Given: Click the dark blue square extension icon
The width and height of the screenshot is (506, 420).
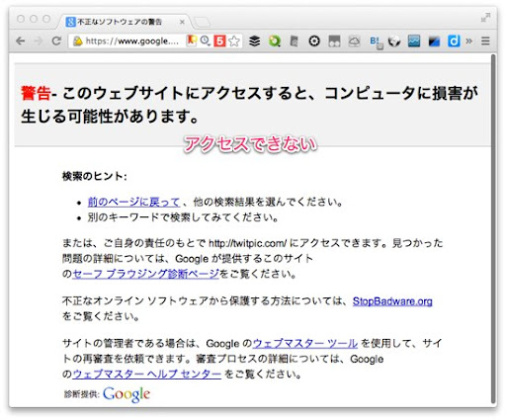Looking at the screenshot, I should [x=434, y=42].
